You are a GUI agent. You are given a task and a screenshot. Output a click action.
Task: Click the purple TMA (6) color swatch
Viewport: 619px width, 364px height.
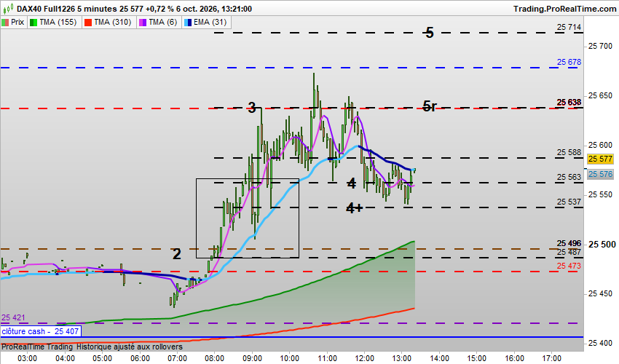tap(143, 23)
